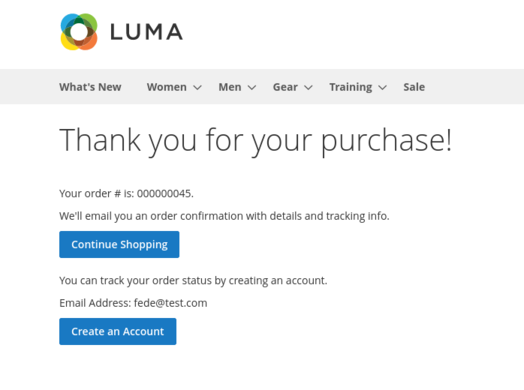Click the Thank you for your purchase heading
Screen dimensions: 524x390
coord(256,141)
